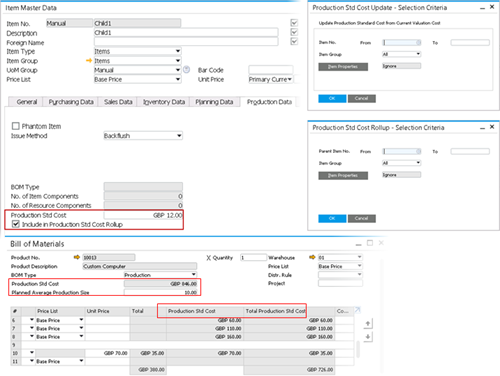Click Cancel in Production Std Cost Rollup window
The width and height of the screenshot is (500, 376).
pos(362,218)
